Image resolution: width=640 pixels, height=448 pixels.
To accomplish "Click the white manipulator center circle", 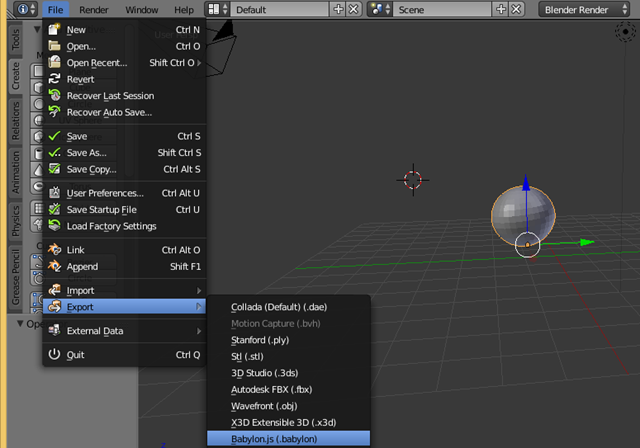I will click(527, 245).
